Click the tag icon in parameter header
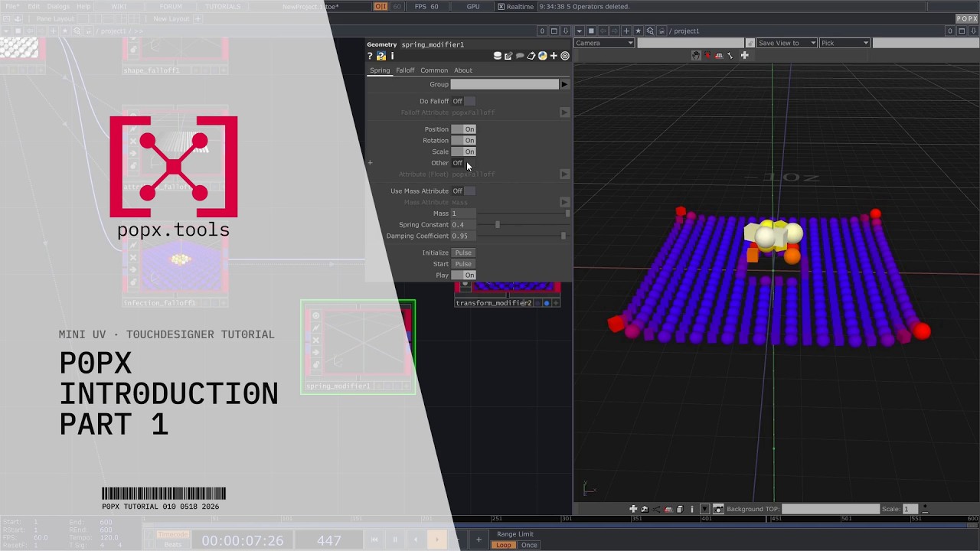This screenshot has width=980, height=551. [x=531, y=56]
